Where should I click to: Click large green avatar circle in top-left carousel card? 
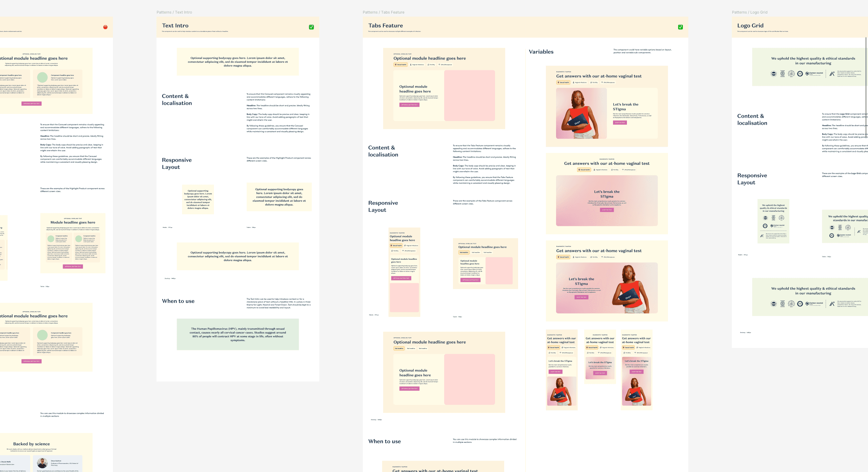[42, 77]
